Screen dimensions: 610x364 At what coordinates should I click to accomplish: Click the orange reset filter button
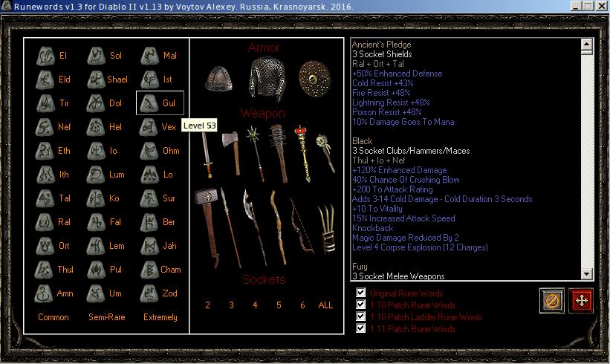tap(551, 300)
